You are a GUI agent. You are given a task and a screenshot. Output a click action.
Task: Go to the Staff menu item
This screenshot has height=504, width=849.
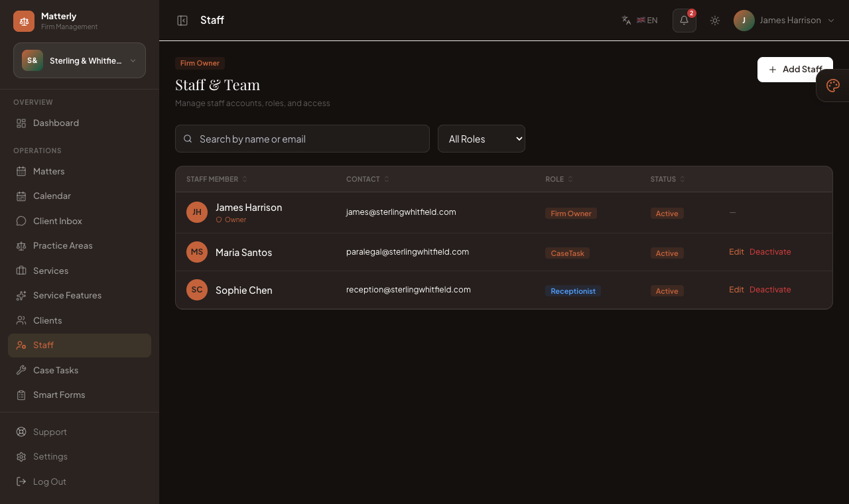pyautogui.click(x=80, y=346)
